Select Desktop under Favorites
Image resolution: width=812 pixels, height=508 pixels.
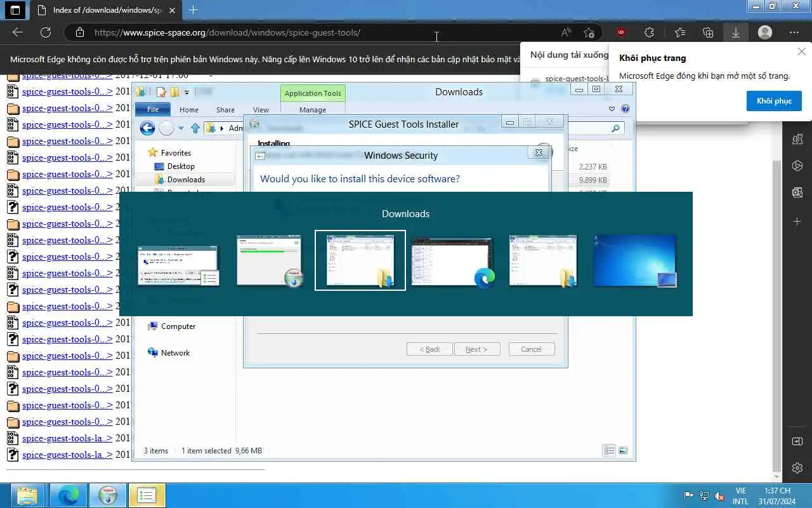click(x=181, y=166)
